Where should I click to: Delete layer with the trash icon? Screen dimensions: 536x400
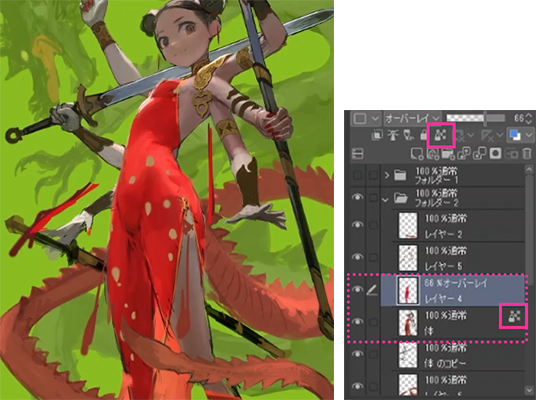[527, 154]
